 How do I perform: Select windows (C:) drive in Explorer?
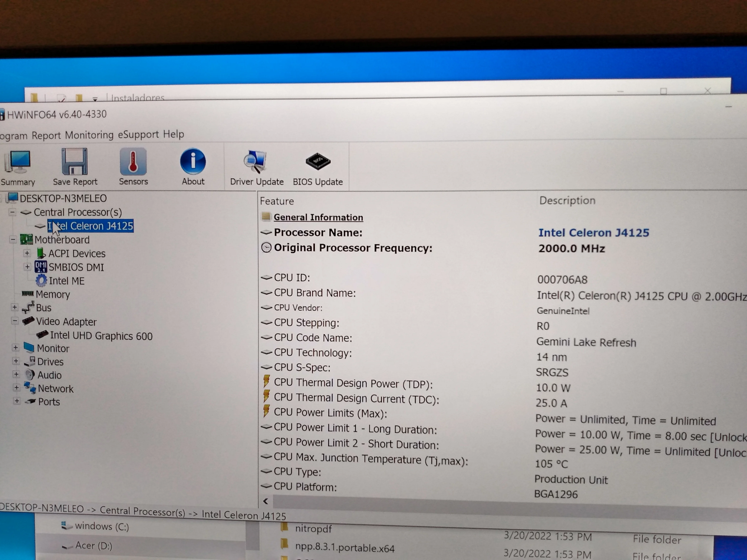(x=102, y=526)
